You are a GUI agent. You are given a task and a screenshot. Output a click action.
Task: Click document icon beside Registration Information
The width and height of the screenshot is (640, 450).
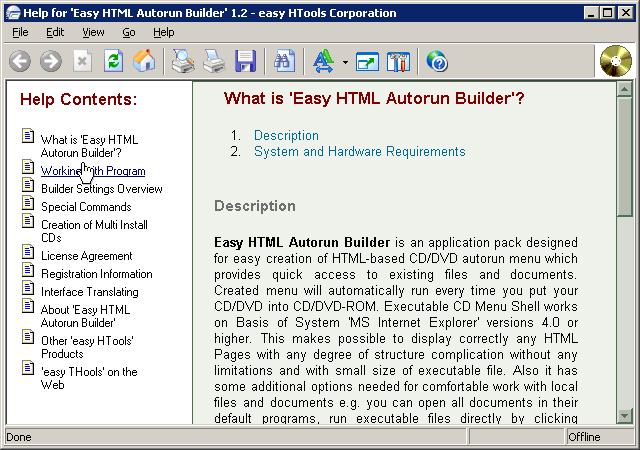[28, 269]
